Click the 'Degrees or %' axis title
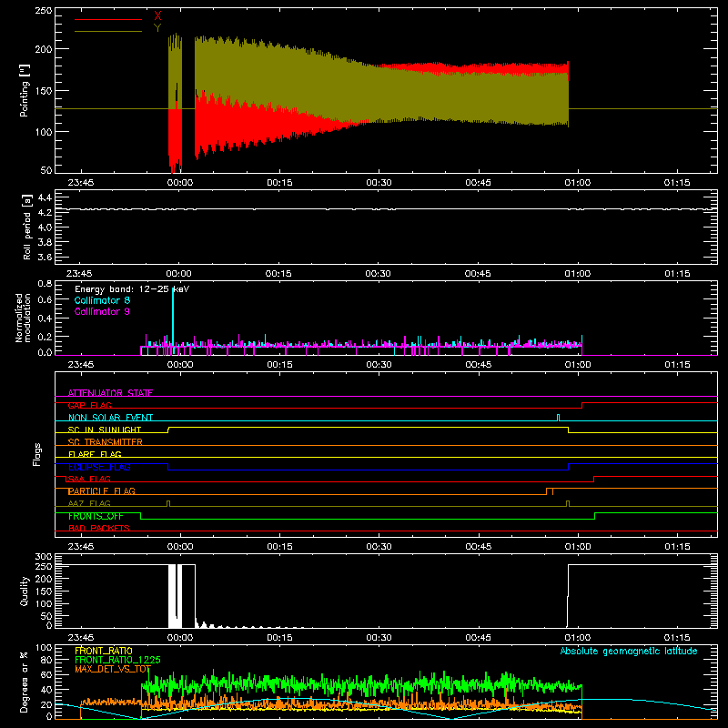 (x=25, y=682)
